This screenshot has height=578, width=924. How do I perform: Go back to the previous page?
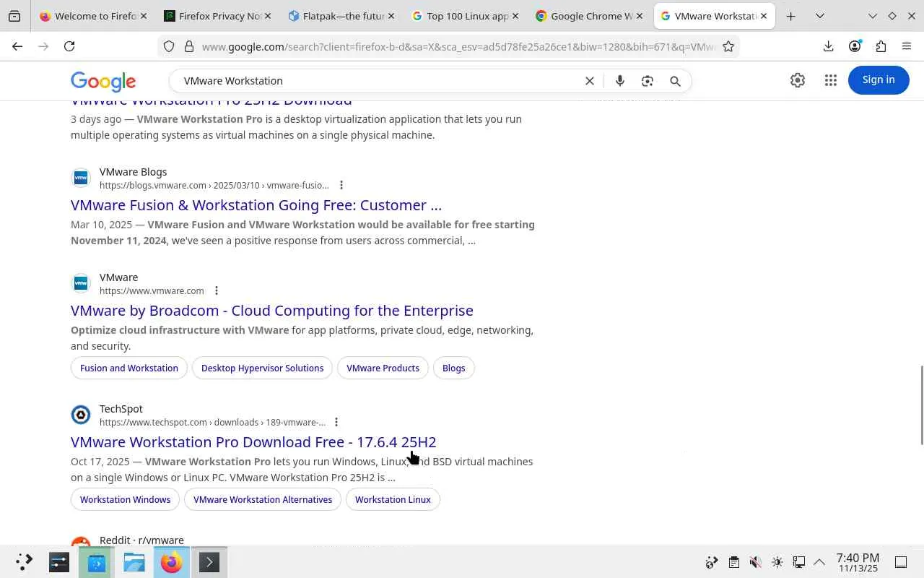17,46
